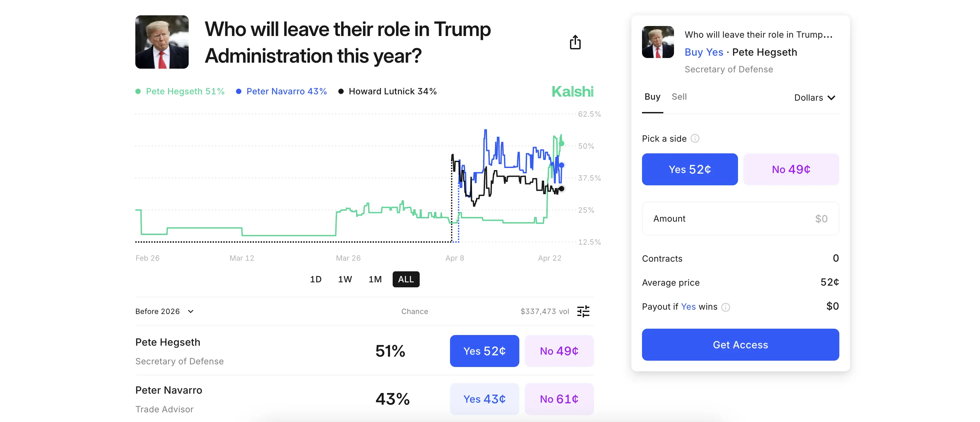Open the chart settings sliders icon near volume
This screenshot has height=422, width=980.
(583, 311)
